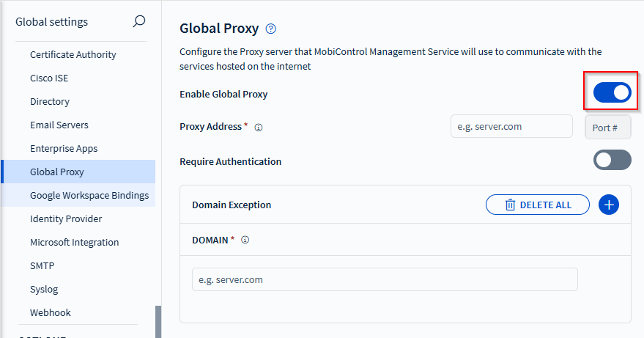The height and width of the screenshot is (338, 644).
Task: Select Enterprise Apps in sidebar
Action: [x=64, y=148]
